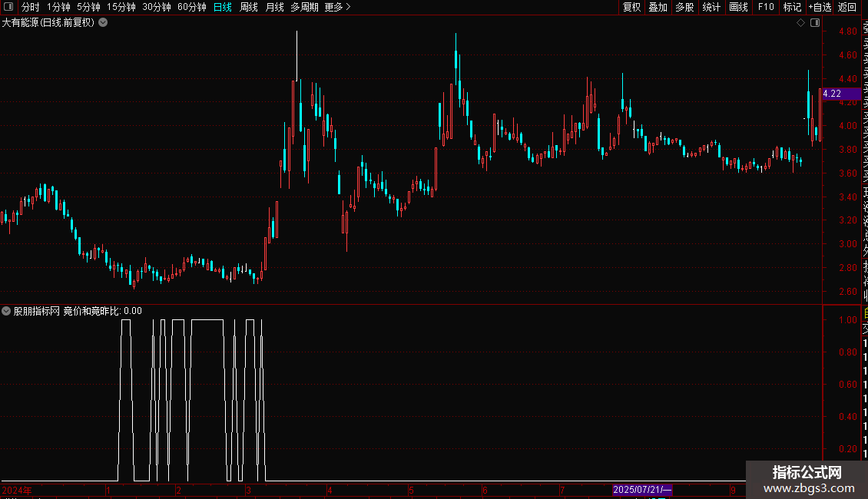Open the 多周期 multi-period view
The height and width of the screenshot is (499, 868).
pyautogui.click(x=304, y=7)
